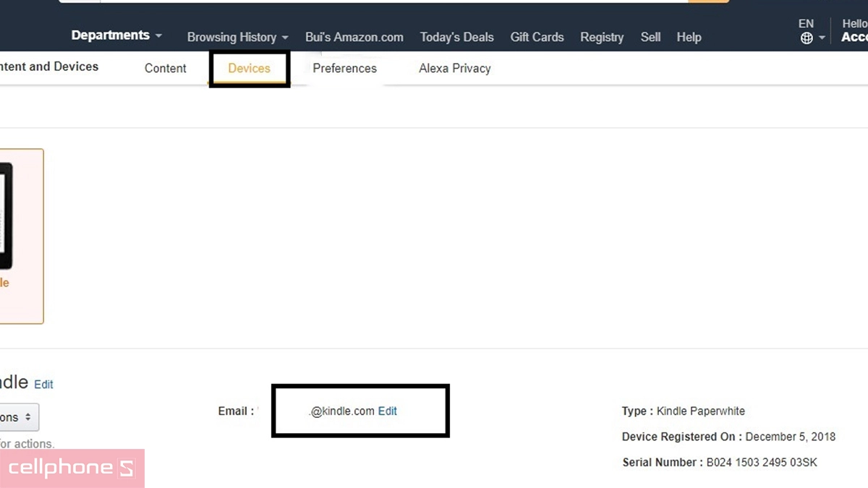Click the Sell link
Image resolution: width=868 pixels, height=488 pixels.
(650, 37)
